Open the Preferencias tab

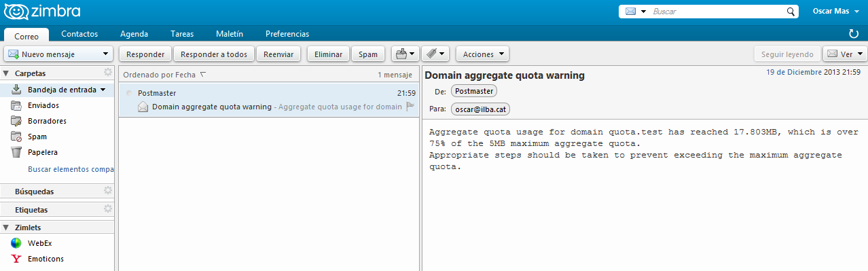[287, 34]
